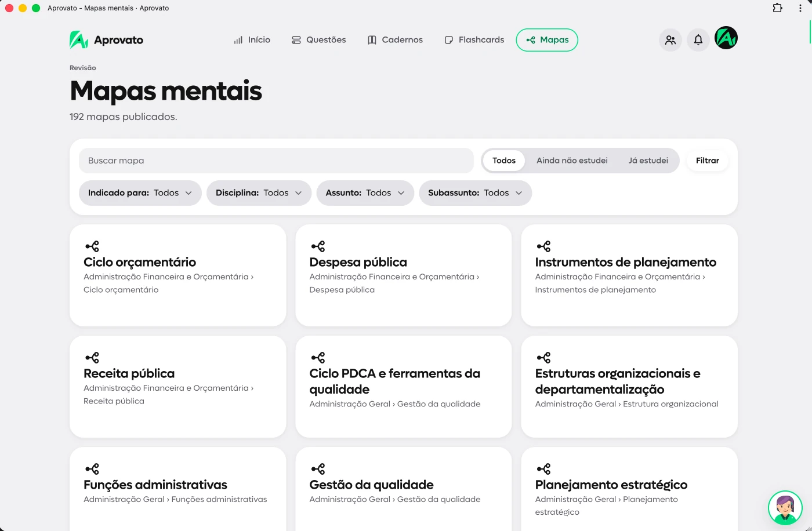Expand the Subassunto dropdown

point(476,193)
